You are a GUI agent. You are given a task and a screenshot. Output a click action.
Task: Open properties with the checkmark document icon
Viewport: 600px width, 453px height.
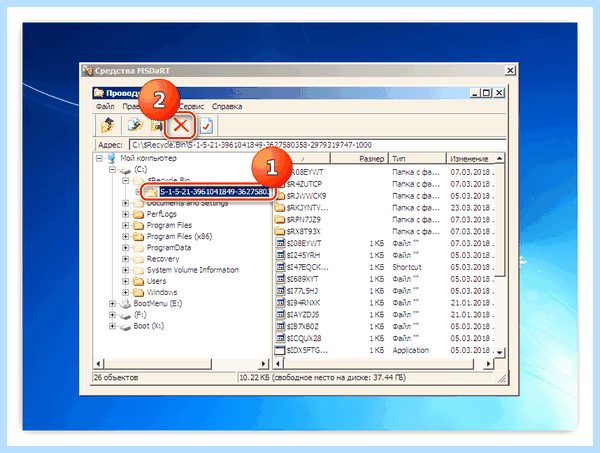[206, 125]
